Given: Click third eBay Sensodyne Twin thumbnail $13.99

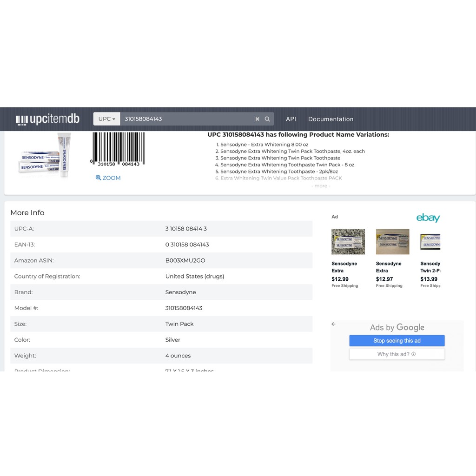Looking at the screenshot, I should coord(430,242).
